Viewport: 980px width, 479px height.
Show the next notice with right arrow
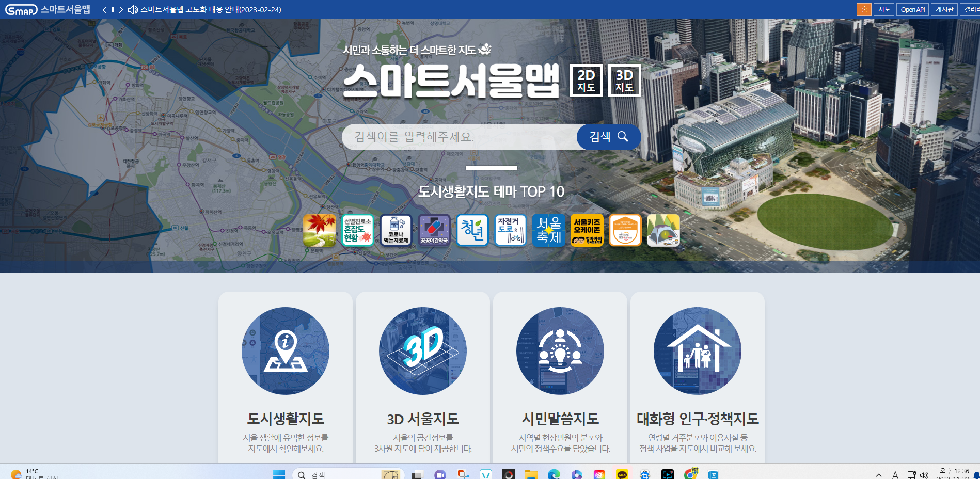(x=121, y=10)
